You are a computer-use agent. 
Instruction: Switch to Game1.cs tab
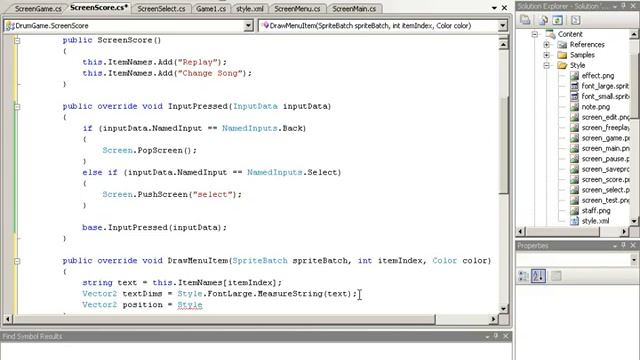tap(211, 9)
